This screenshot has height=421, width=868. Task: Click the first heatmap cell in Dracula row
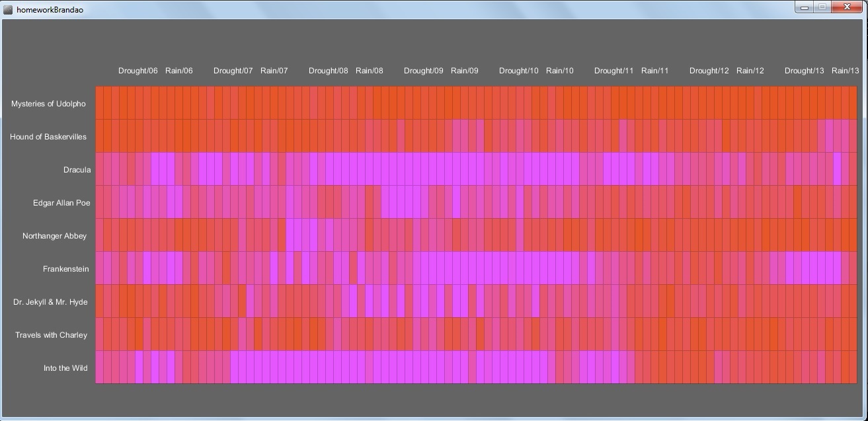point(100,169)
